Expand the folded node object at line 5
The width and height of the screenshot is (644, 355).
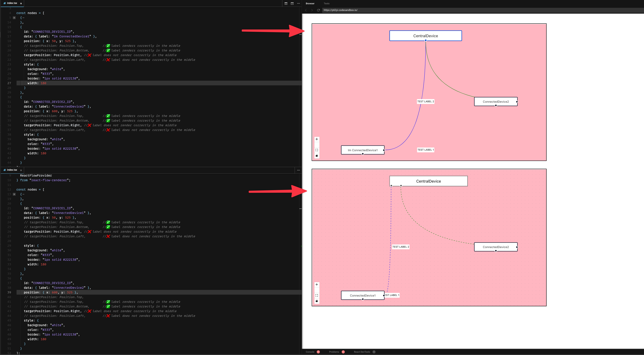click(14, 18)
